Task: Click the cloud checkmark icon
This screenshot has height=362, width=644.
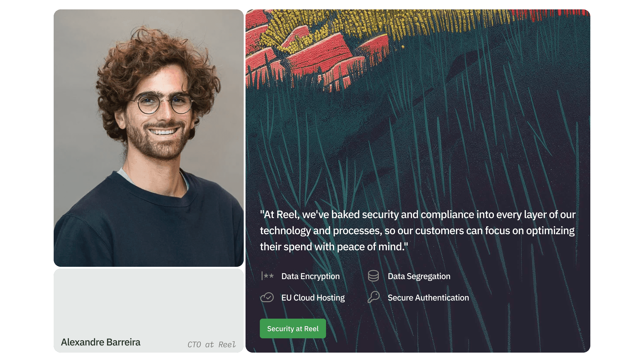Action: point(267,297)
